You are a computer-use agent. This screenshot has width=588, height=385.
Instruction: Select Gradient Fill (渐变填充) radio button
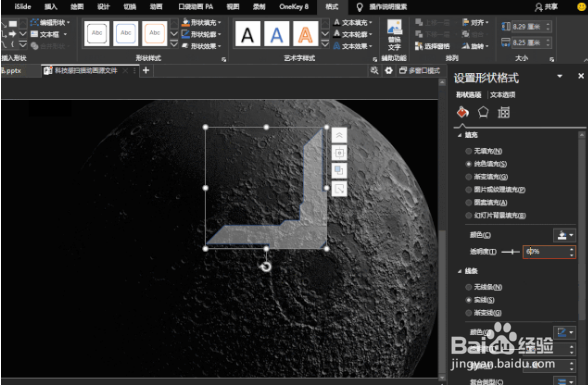click(x=468, y=177)
